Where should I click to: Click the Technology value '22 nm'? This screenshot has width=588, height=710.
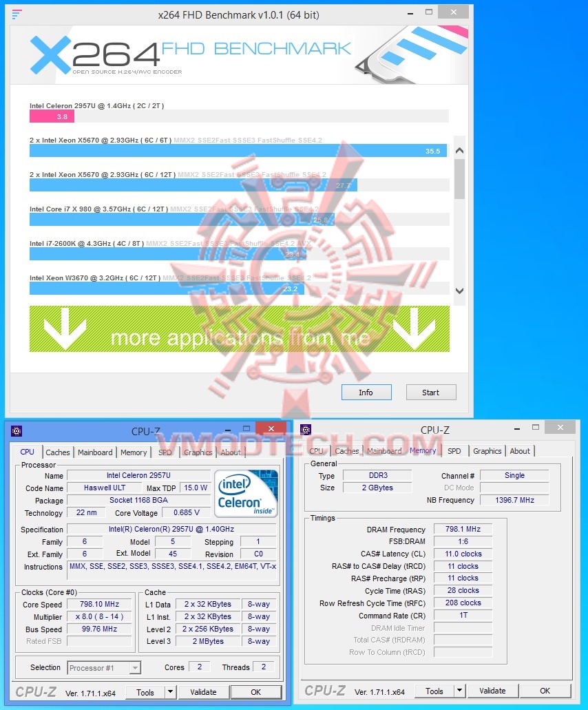point(87,512)
